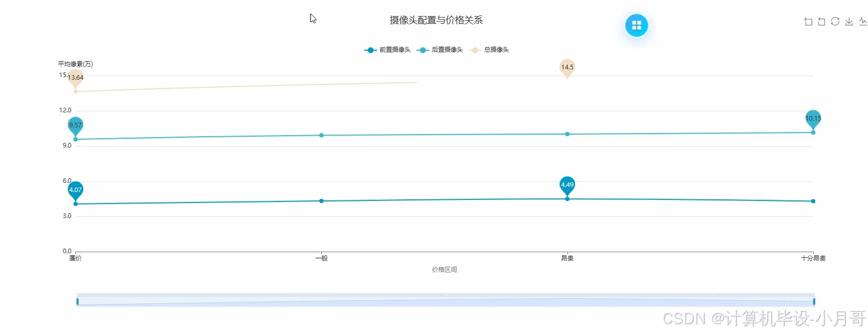Toggle the 前置摄像头 legend series
The width and height of the screenshot is (868, 334).
[387, 50]
